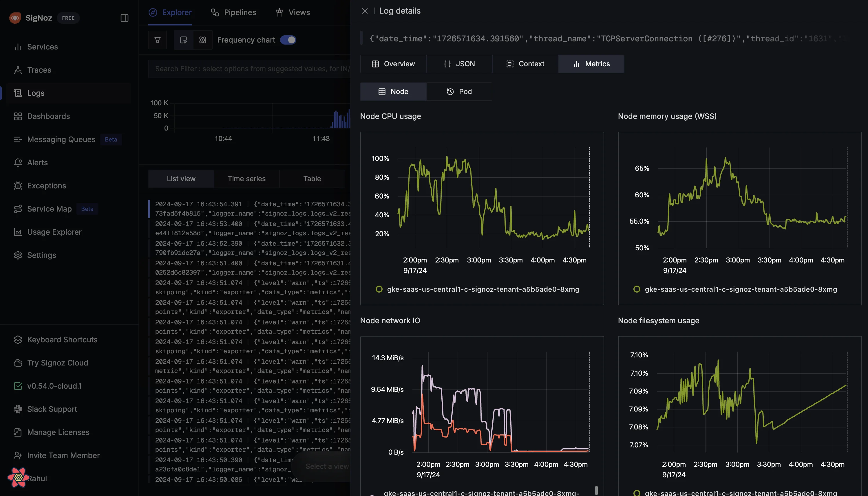Click Try SigNoz Cloud link
The width and height of the screenshot is (868, 496).
click(x=57, y=363)
